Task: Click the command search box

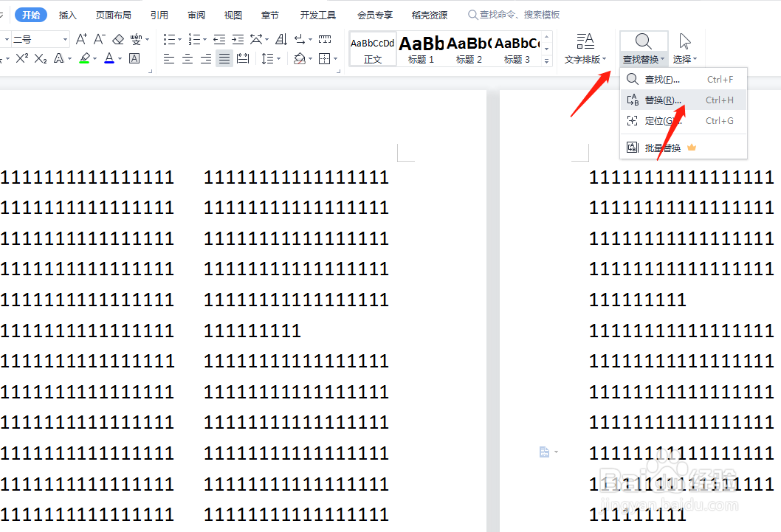Action: point(514,15)
